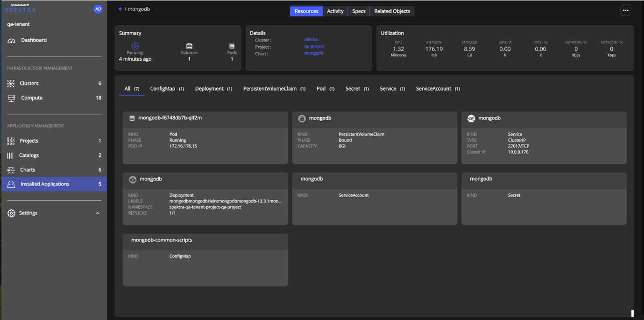
Task: Click the port value 27017/TCP
Action: (x=519, y=146)
